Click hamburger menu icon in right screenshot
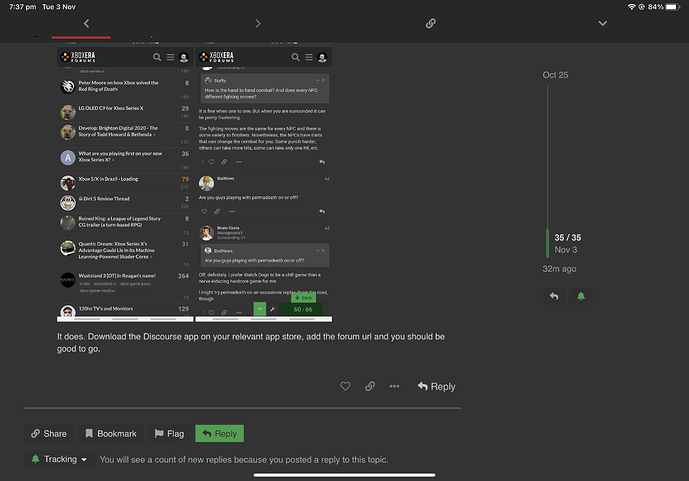Viewport: 689px width, 481px height. tap(309, 57)
